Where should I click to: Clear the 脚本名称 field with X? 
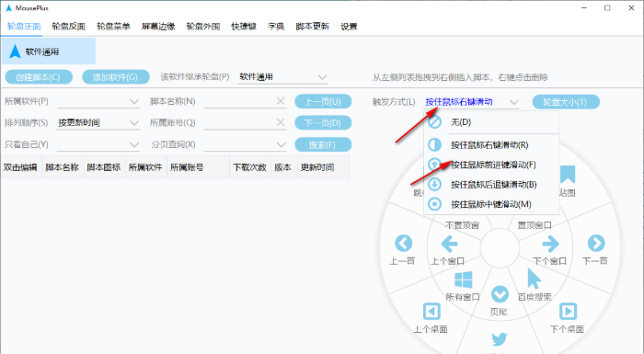(281, 101)
